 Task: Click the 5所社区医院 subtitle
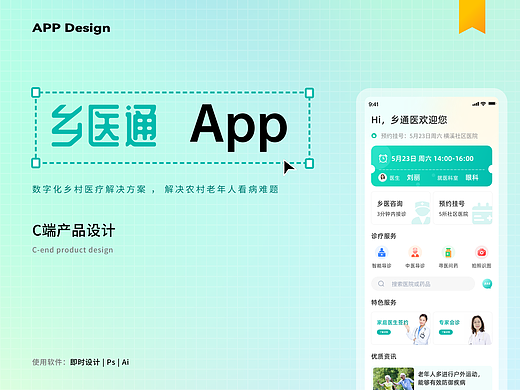453,214
